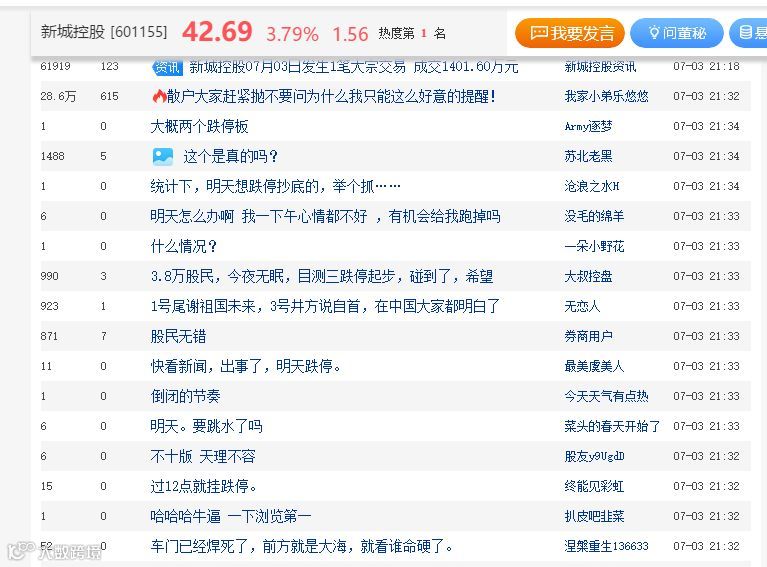Click stock name 新城控股 [601155]

(104, 32)
